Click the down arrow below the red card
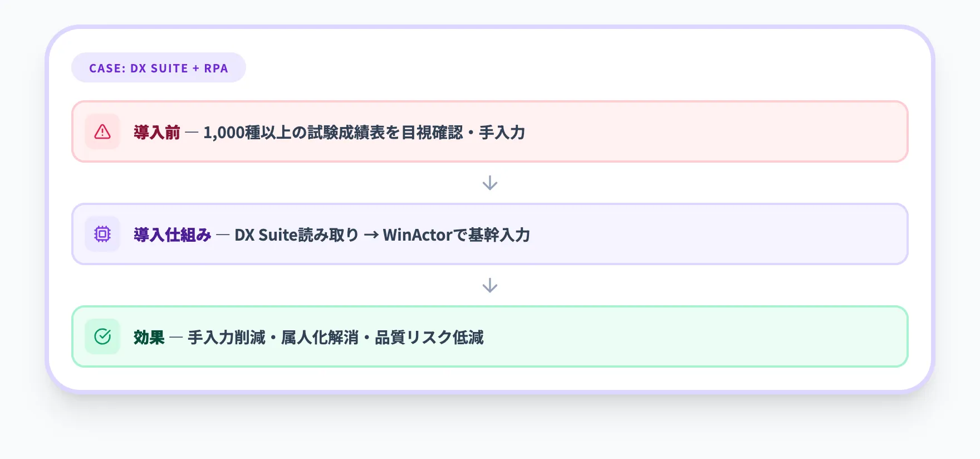 [x=490, y=183]
